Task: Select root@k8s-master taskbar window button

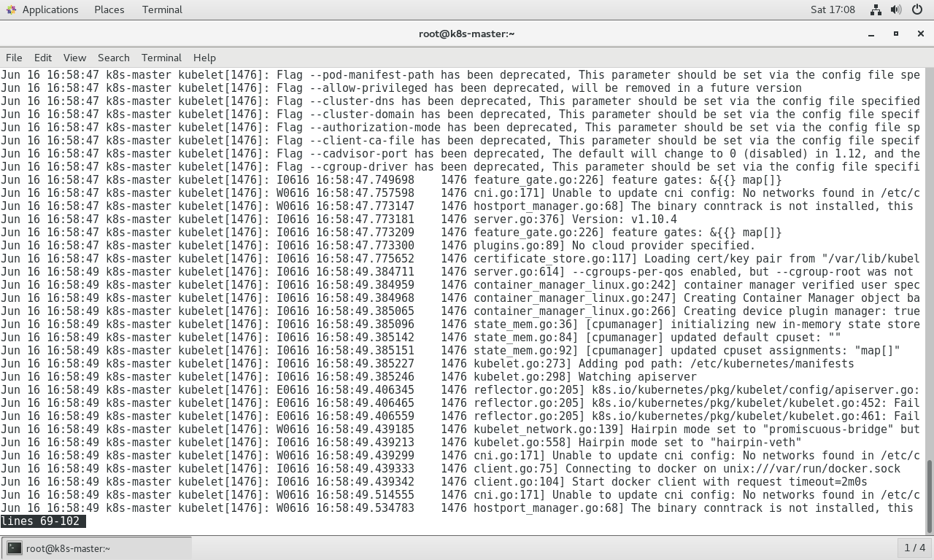Action: point(97,548)
